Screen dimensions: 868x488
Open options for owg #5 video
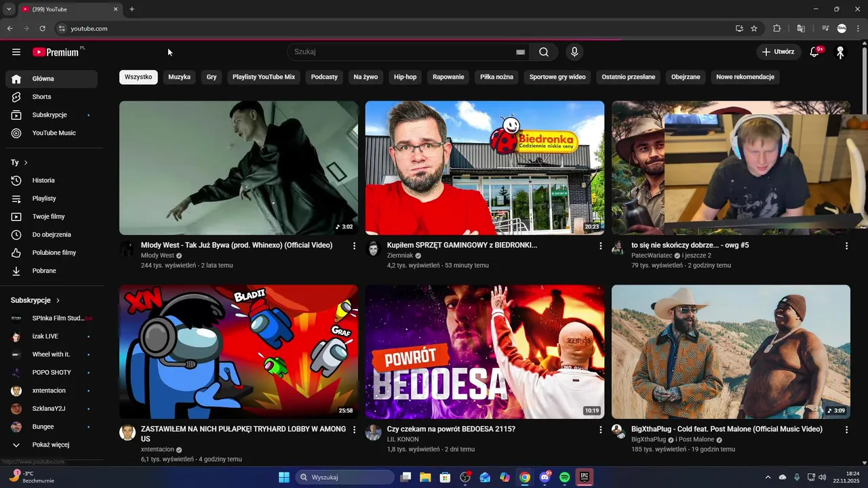(846, 246)
